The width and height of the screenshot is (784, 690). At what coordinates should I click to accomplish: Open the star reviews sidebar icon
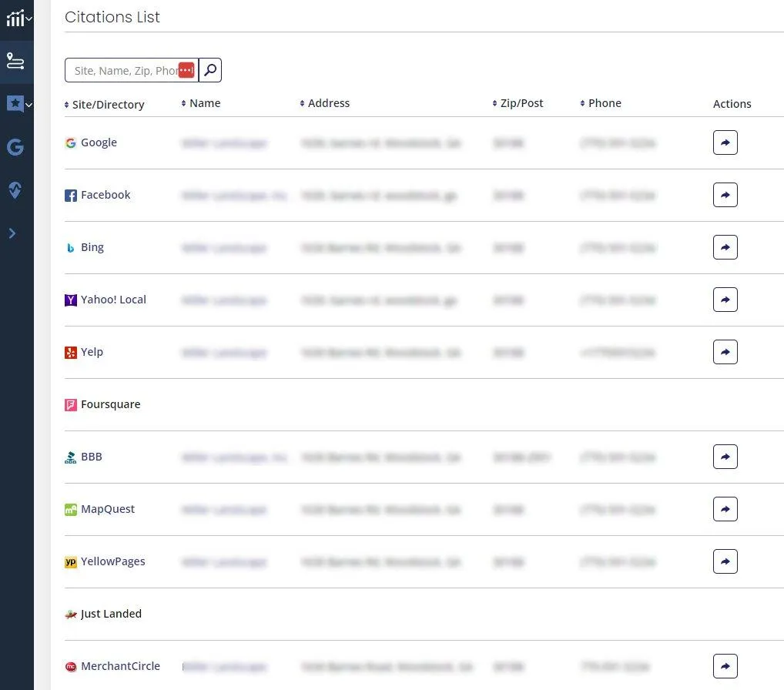click(15, 103)
